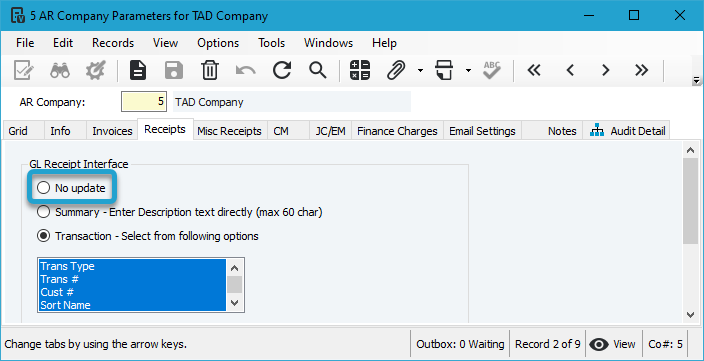The height and width of the screenshot is (361, 704).
Task: Select the Transaction options radio button
Action: (43, 236)
